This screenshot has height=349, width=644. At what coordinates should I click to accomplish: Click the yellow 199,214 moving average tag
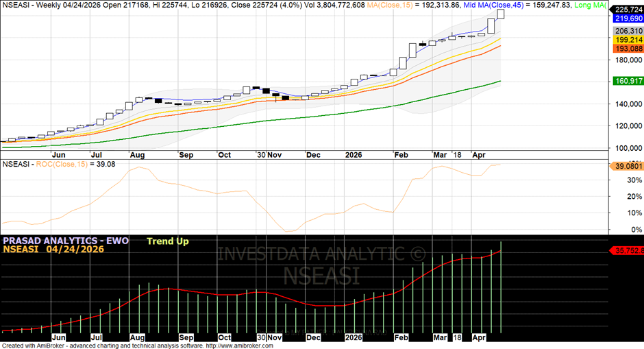point(628,40)
